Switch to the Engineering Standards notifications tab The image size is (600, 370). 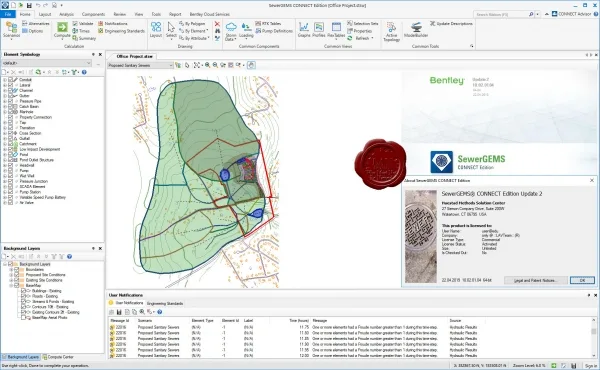coord(165,303)
